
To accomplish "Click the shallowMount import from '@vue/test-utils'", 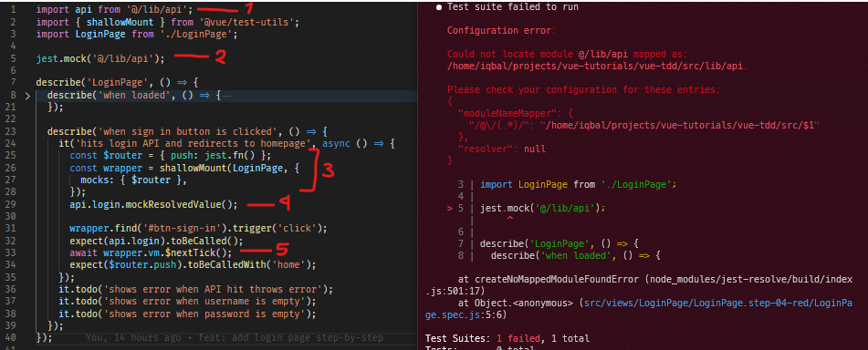I will 168,22.
